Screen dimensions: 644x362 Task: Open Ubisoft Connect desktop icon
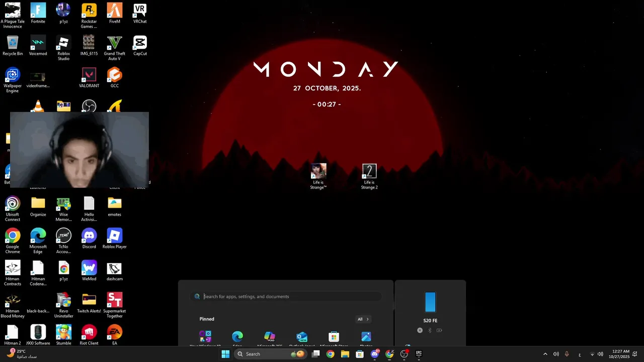(13, 209)
